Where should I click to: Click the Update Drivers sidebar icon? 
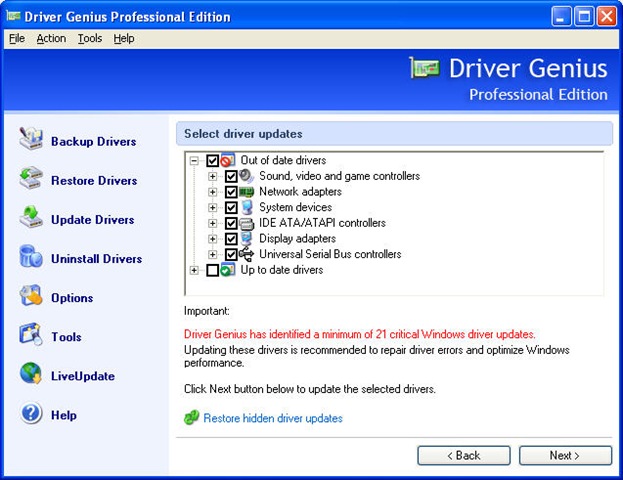tap(31, 217)
